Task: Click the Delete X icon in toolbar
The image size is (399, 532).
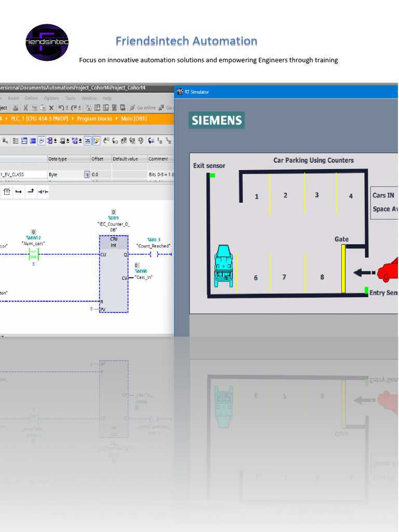Action: click(x=51, y=108)
